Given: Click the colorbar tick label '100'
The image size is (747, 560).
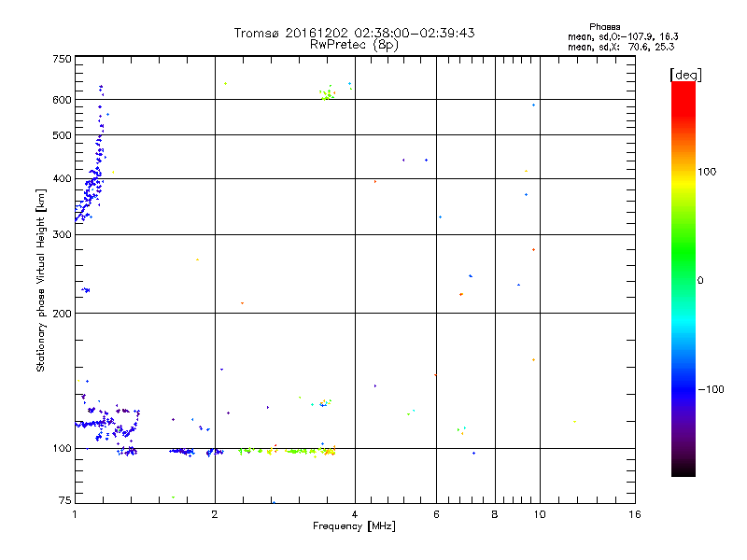Looking at the screenshot, I should tap(707, 172).
